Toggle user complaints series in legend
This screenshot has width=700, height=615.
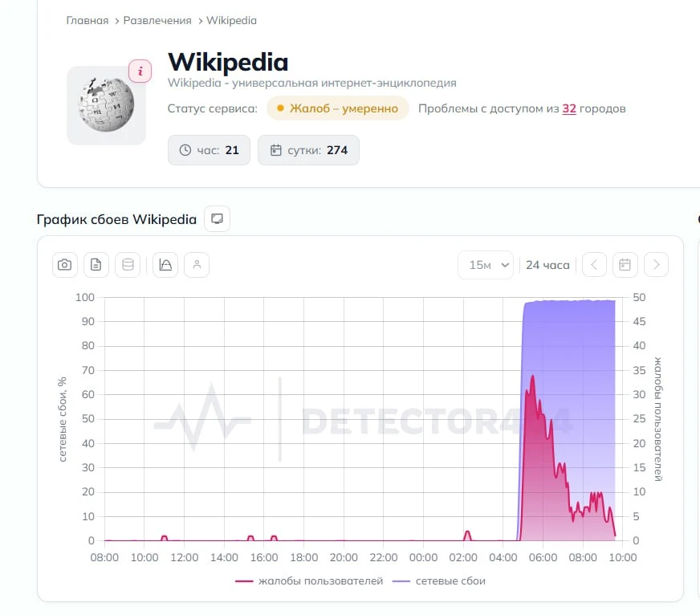[309, 581]
